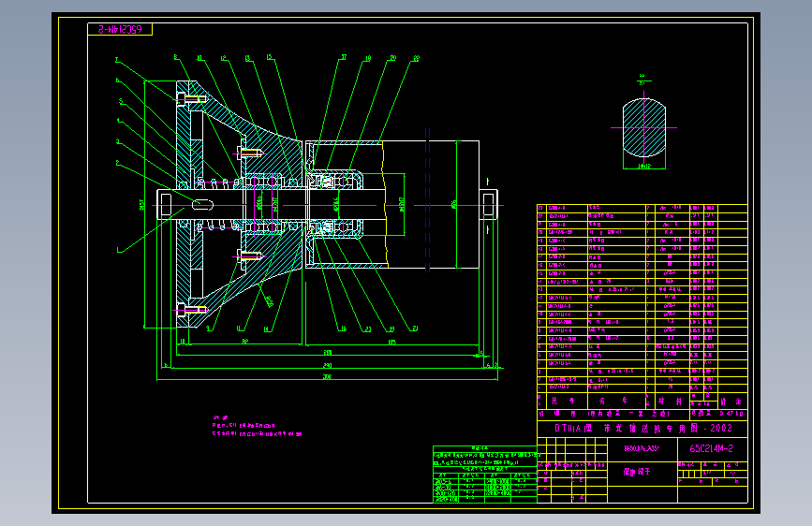Screen dimensions: 812x526
Task: Click the keyway slot on the shaft
Action: [x=202, y=205]
